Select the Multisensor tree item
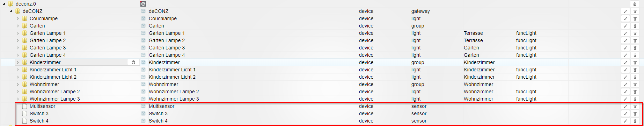Screen dimensions: 644x126 (x=42, y=106)
